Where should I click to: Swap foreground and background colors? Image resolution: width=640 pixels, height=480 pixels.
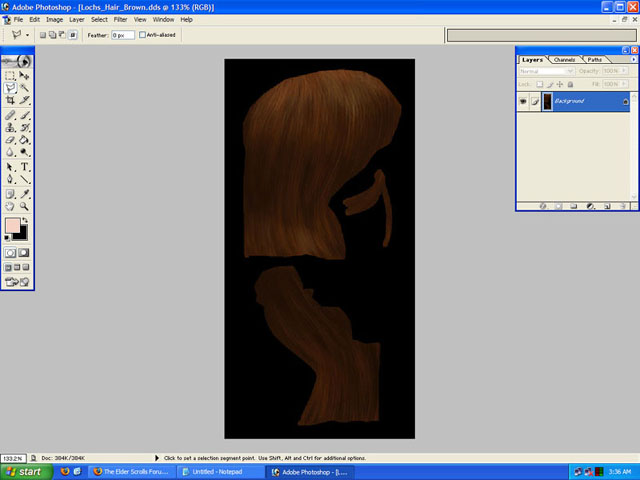[x=25, y=220]
